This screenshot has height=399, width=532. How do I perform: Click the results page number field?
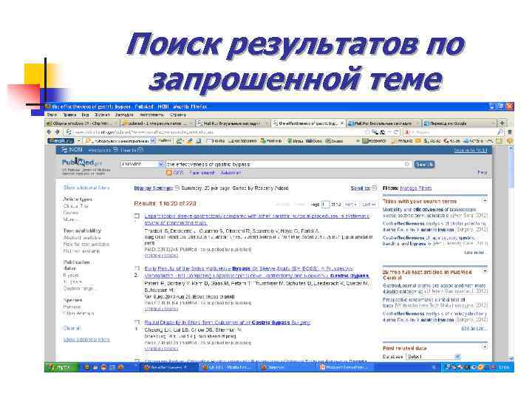coord(325,204)
